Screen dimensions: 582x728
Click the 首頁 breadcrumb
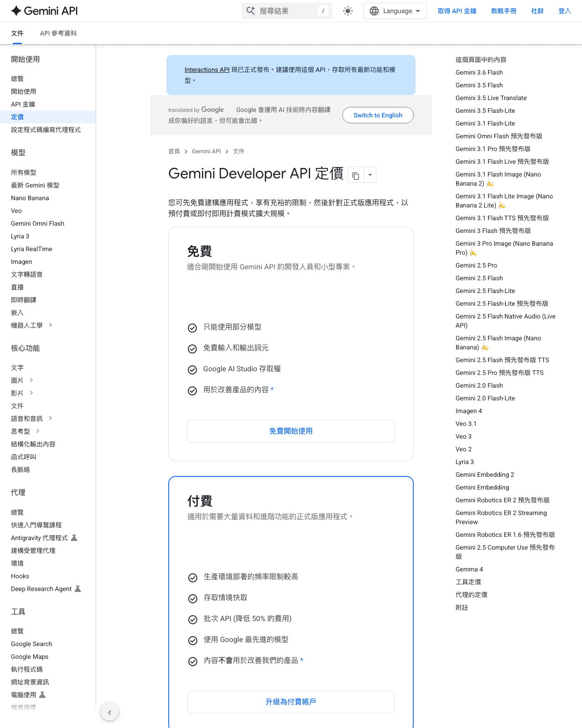174,152
